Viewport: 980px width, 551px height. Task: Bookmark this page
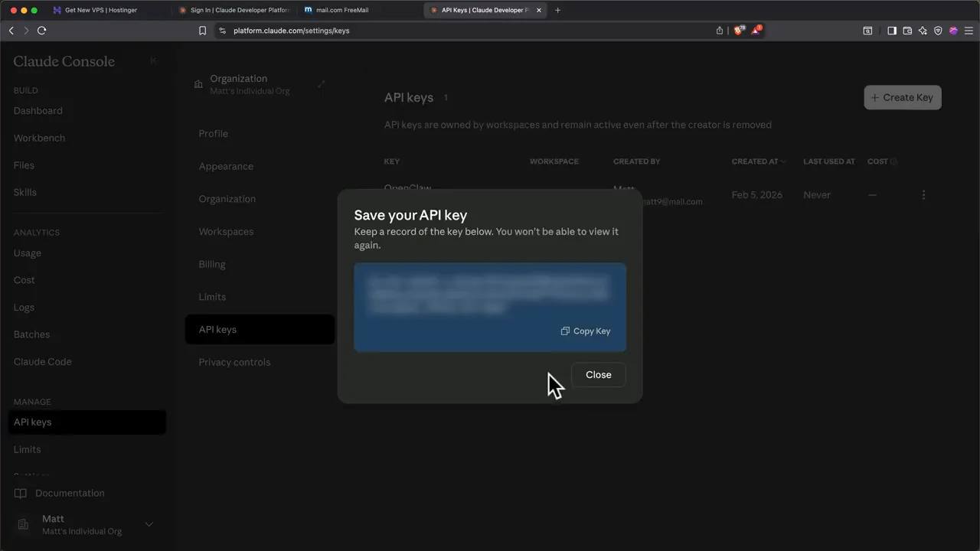point(202,31)
